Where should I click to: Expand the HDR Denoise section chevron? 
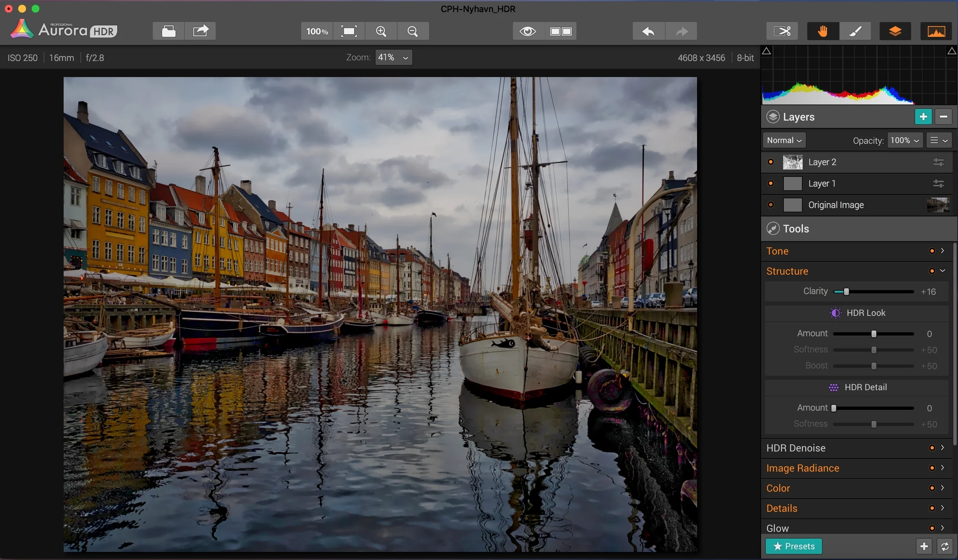click(x=943, y=448)
